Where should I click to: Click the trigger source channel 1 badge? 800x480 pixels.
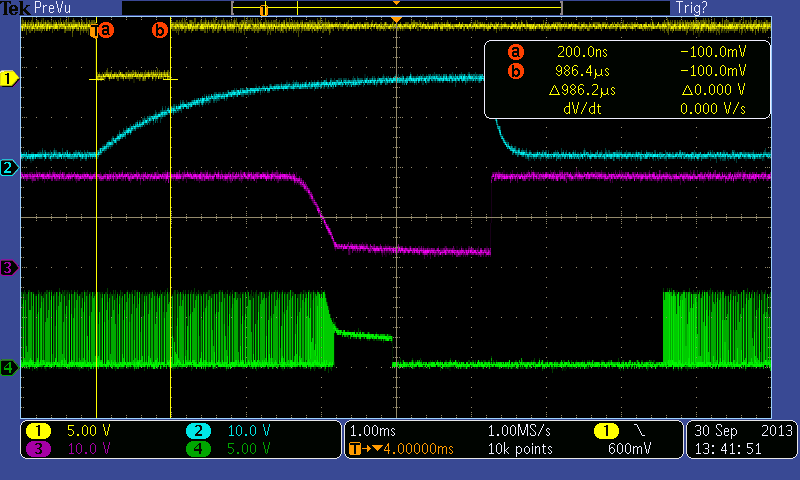(606, 431)
